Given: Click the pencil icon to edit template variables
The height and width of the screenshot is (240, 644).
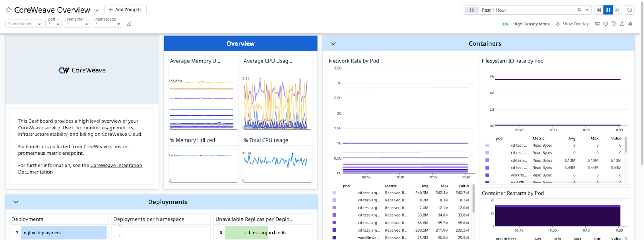Looking at the screenshot, I should tap(129, 24).
